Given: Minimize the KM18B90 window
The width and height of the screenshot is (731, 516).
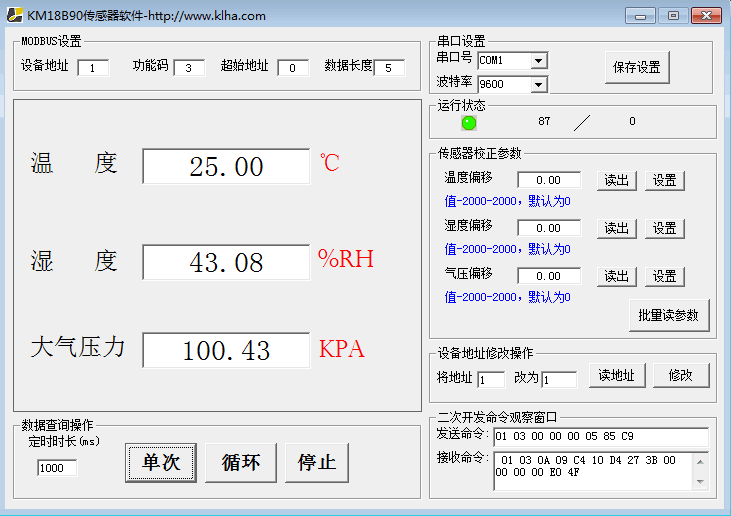Looking at the screenshot, I should click(x=640, y=16).
